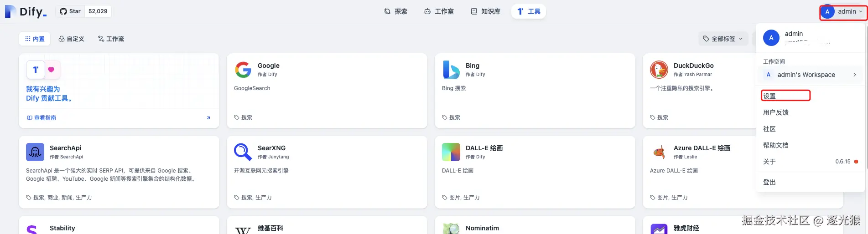This screenshot has height=234, width=868.
Task: Click the Dify logo
Action: [26, 11]
